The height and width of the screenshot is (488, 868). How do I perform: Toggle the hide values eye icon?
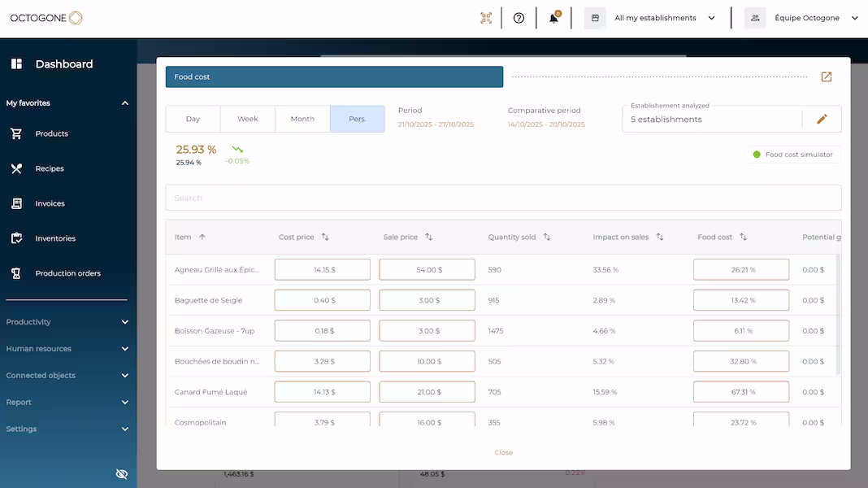pyautogui.click(x=122, y=473)
